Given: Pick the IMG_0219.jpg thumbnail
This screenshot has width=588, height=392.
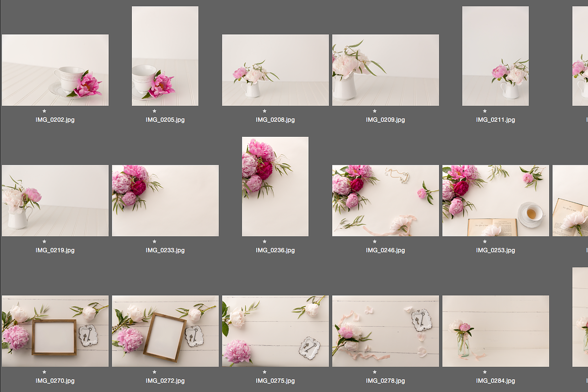Looking at the screenshot, I should coord(55,201).
